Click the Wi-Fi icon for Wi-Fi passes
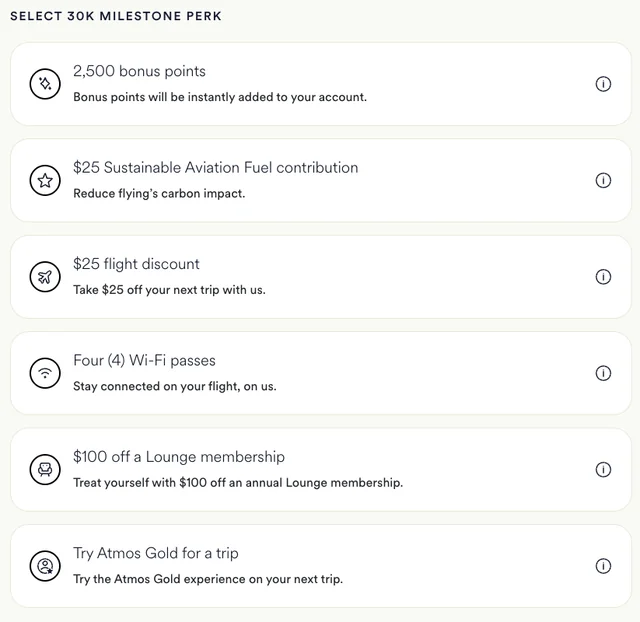Image resolution: width=640 pixels, height=622 pixels. [45, 373]
